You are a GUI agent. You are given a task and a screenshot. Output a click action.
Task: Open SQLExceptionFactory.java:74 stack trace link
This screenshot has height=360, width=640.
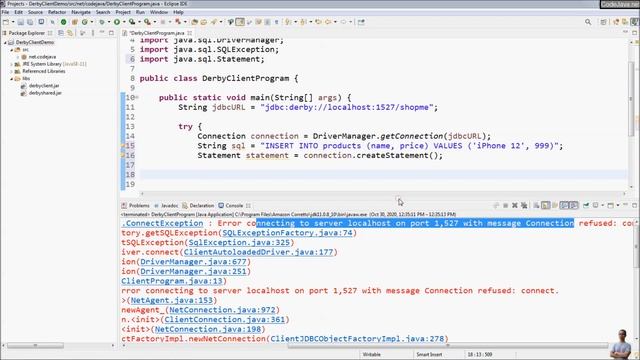click(x=287, y=233)
